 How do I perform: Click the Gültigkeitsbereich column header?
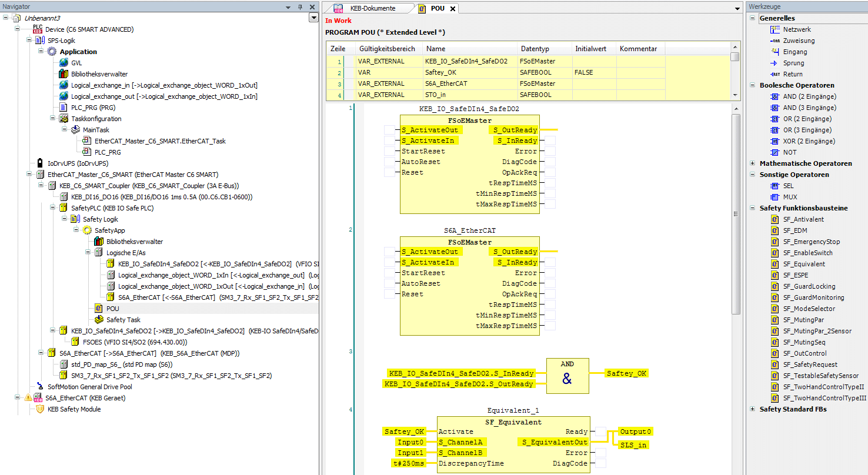(x=389, y=49)
